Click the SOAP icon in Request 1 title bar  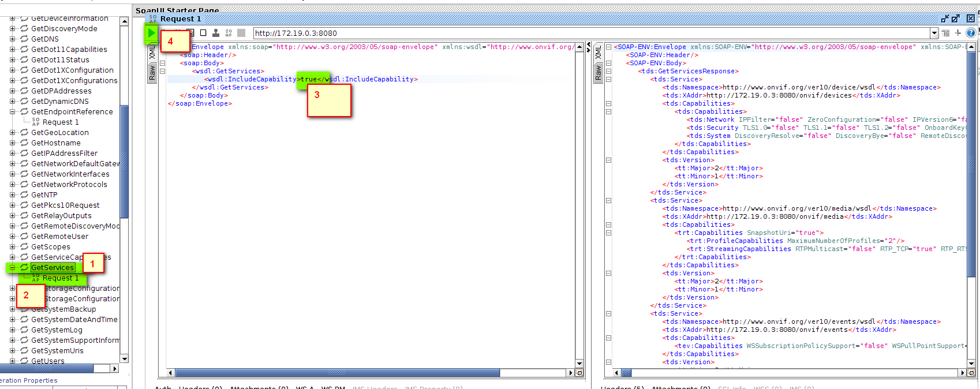pos(153,18)
